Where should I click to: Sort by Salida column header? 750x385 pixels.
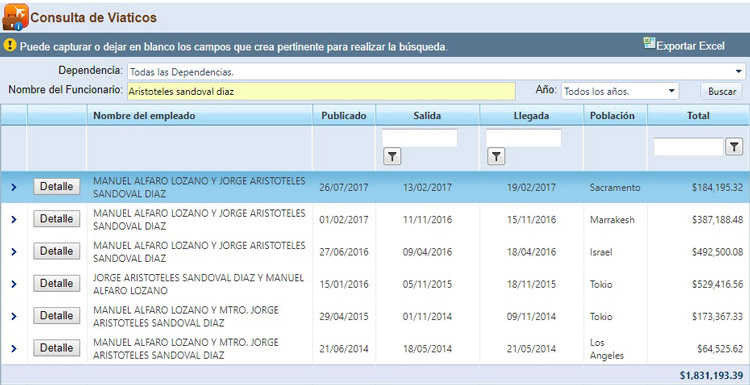point(427,116)
